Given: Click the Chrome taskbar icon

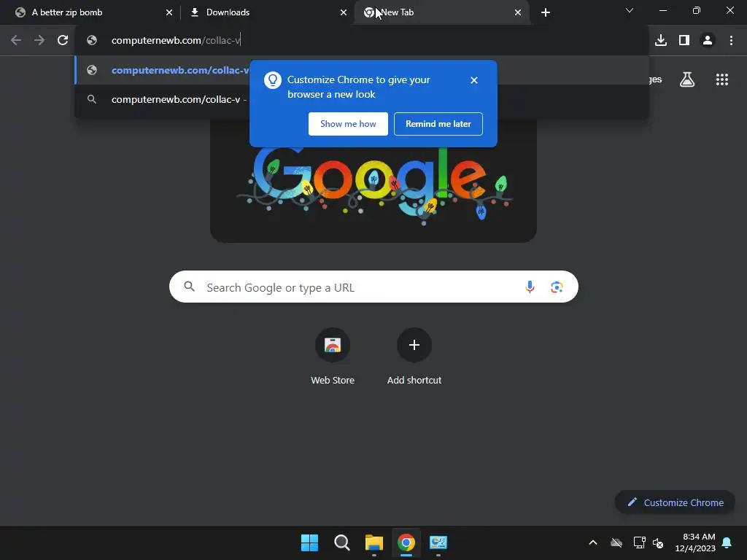Looking at the screenshot, I should 406,542.
